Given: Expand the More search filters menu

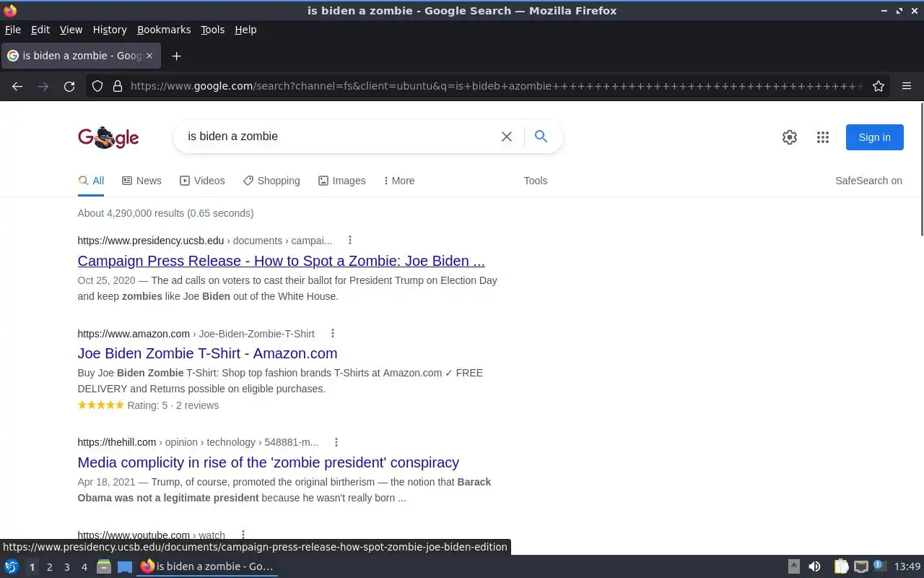Looking at the screenshot, I should point(399,181).
